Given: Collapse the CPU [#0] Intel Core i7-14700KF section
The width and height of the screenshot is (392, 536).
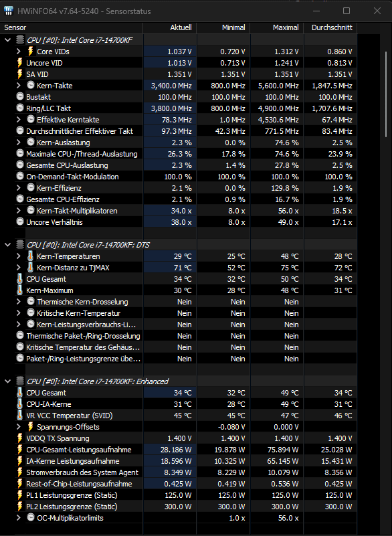Looking at the screenshot, I should tap(7, 40).
